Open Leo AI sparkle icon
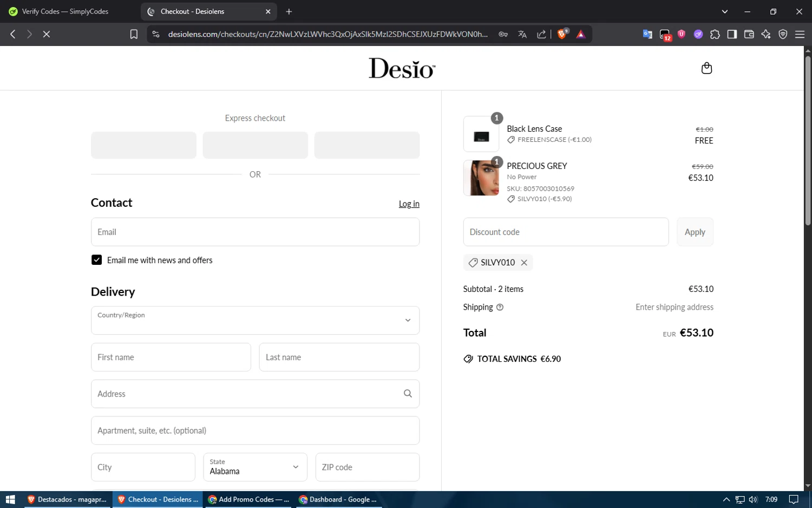 [766, 34]
